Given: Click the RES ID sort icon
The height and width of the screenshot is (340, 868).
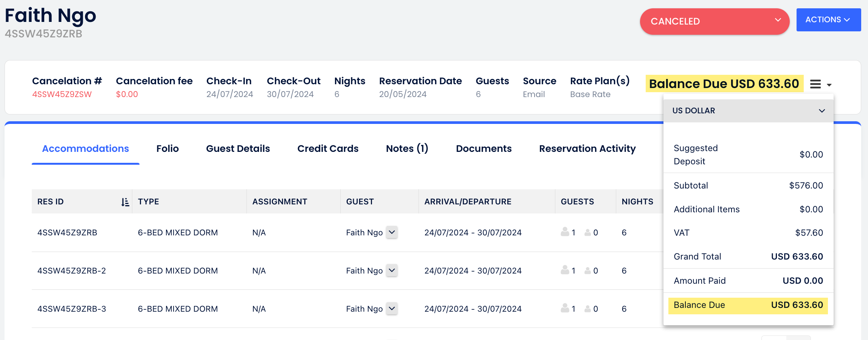Looking at the screenshot, I should (x=125, y=202).
